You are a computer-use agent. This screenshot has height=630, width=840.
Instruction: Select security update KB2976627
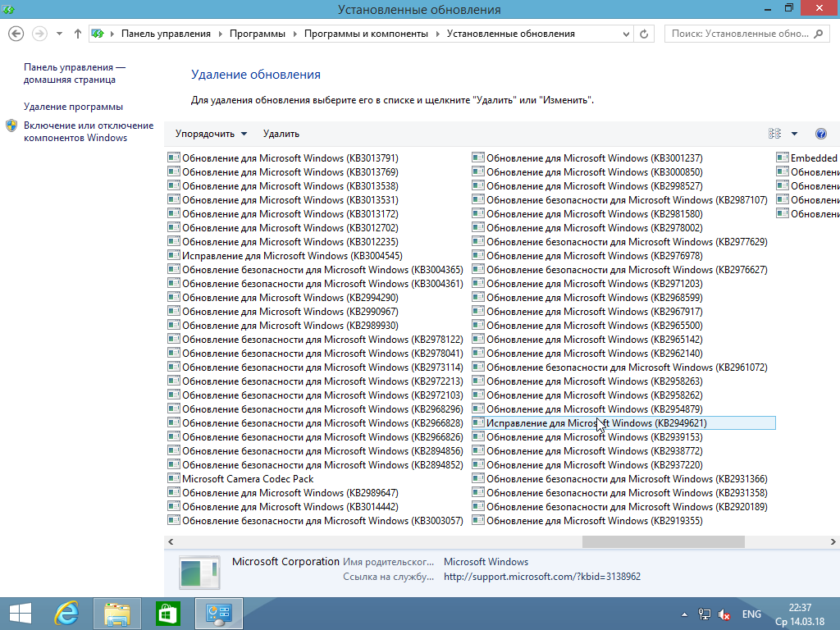point(627,269)
